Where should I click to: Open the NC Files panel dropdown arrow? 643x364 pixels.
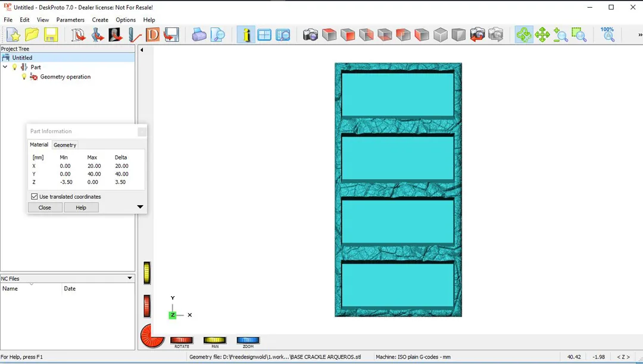pyautogui.click(x=130, y=278)
